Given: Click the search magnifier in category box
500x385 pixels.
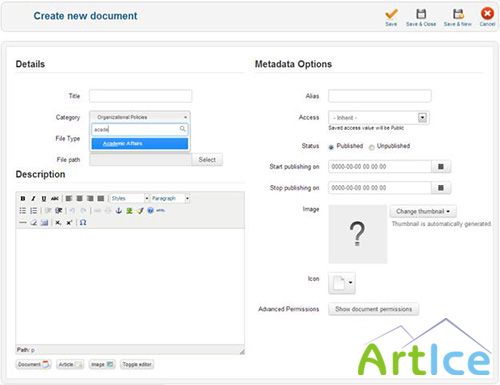Looking at the screenshot, I should pyautogui.click(x=183, y=129).
